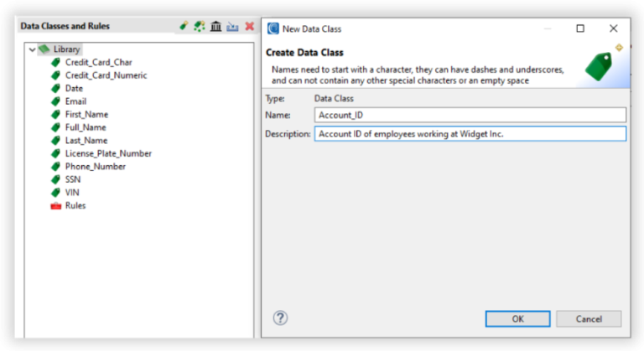This screenshot has height=351, width=644.
Task: Click the new data class tag icon
Action: coord(184,26)
